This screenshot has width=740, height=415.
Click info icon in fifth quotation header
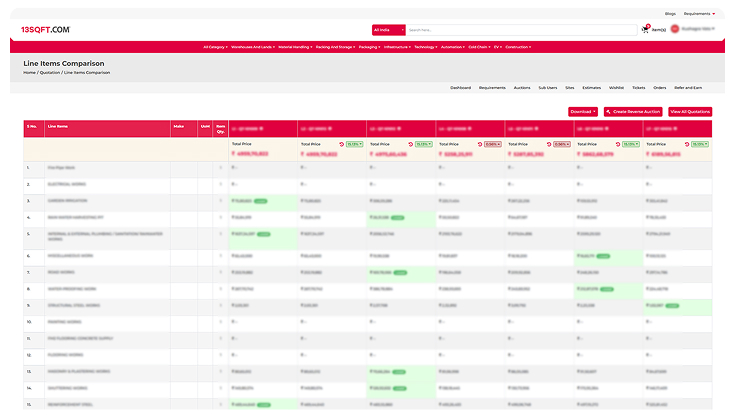tap(537, 129)
